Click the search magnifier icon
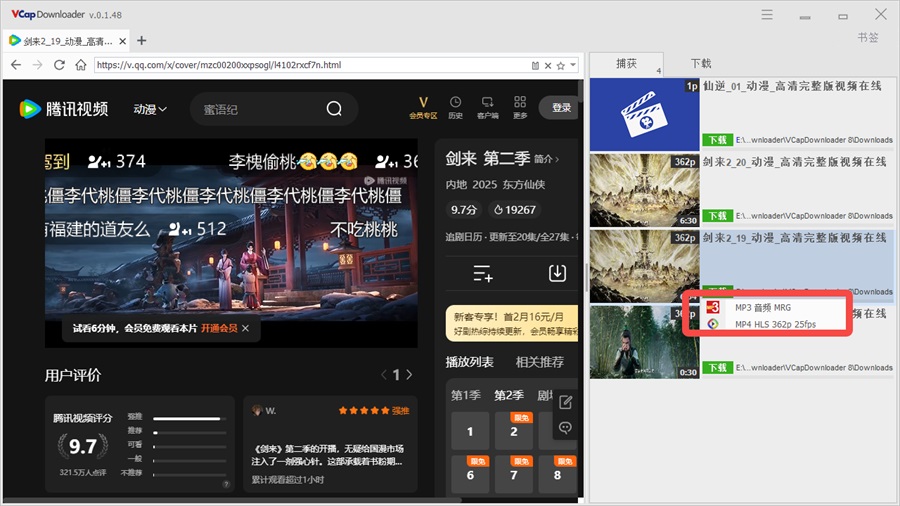The height and width of the screenshot is (506, 900). [334, 108]
